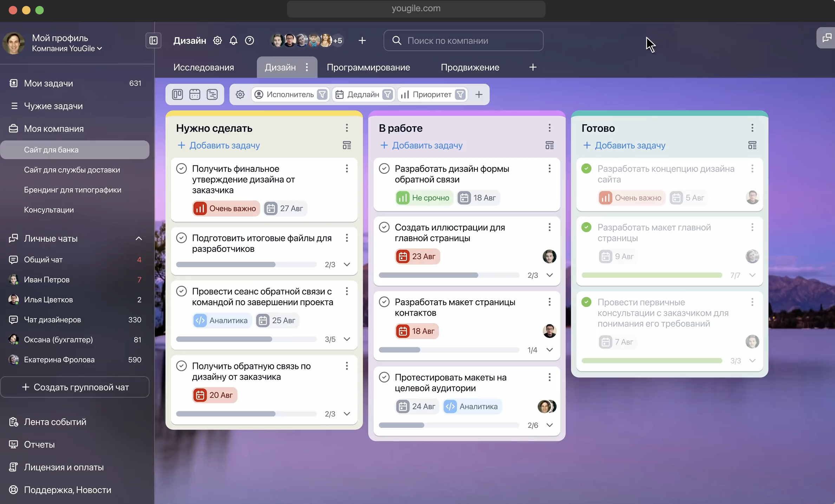Check off Разработать дизайн формы обратной связи
This screenshot has width=835, height=504.
click(384, 169)
